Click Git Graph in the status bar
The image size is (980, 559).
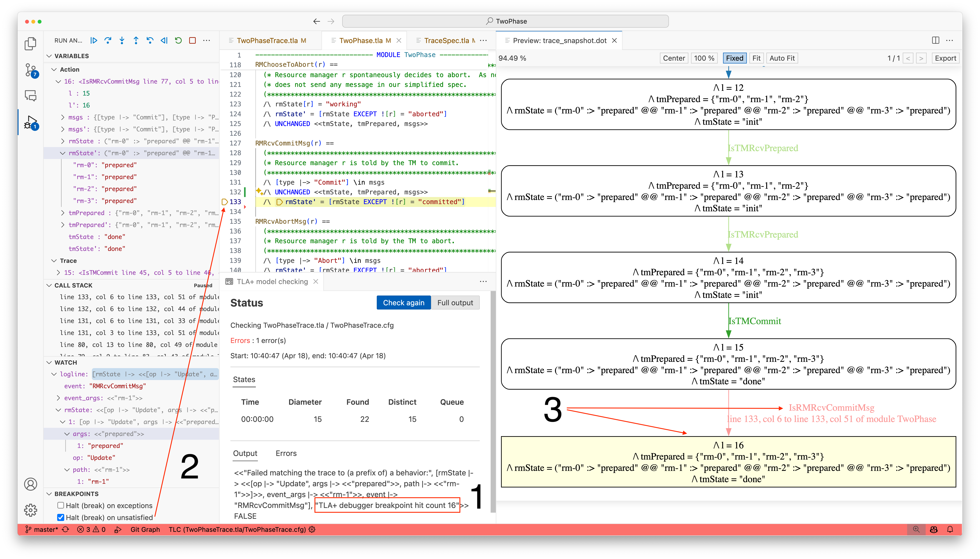[145, 529]
